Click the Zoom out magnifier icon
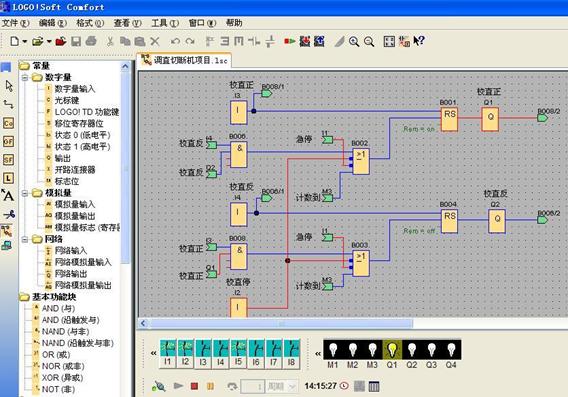Screen dimensions: 568x397 369,41
